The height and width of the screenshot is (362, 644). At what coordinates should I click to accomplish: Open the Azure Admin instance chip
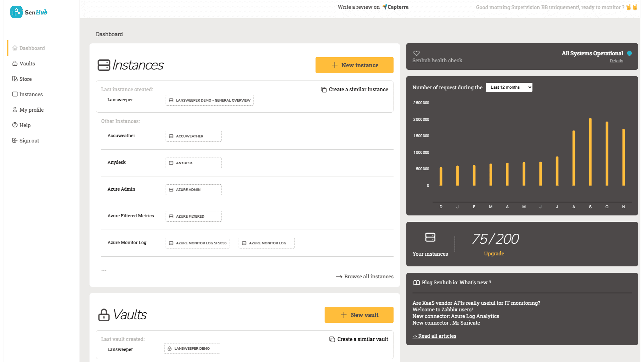click(194, 190)
